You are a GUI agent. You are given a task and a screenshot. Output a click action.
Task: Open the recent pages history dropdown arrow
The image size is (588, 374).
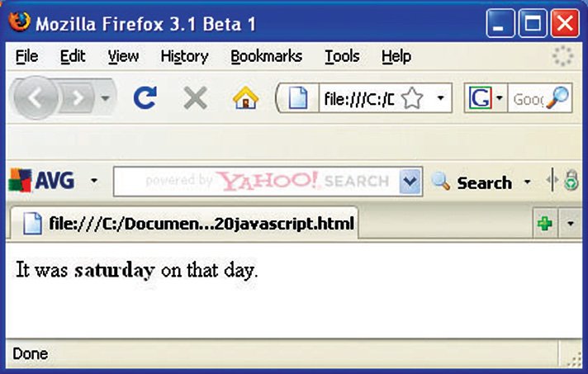coord(105,98)
